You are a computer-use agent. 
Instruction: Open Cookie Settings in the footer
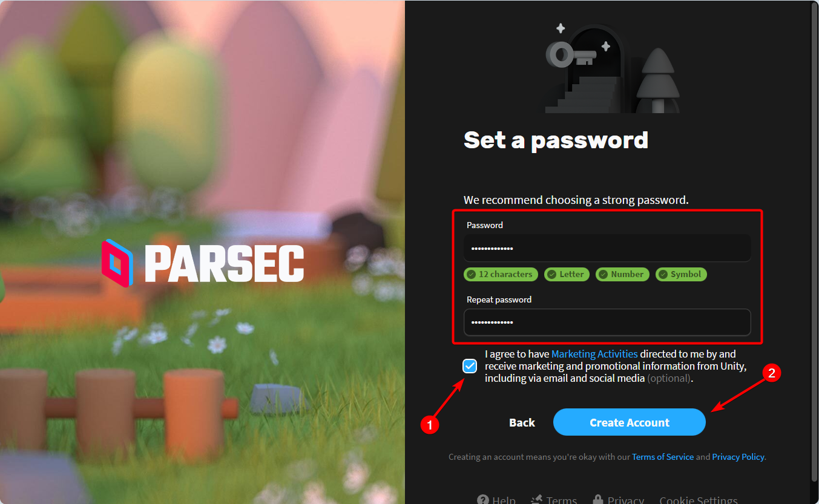(699, 500)
